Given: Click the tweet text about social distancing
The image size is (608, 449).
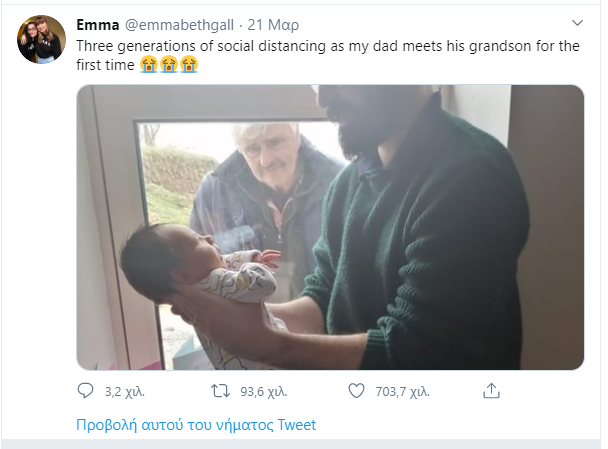Looking at the screenshot, I should pyautogui.click(x=328, y=55).
